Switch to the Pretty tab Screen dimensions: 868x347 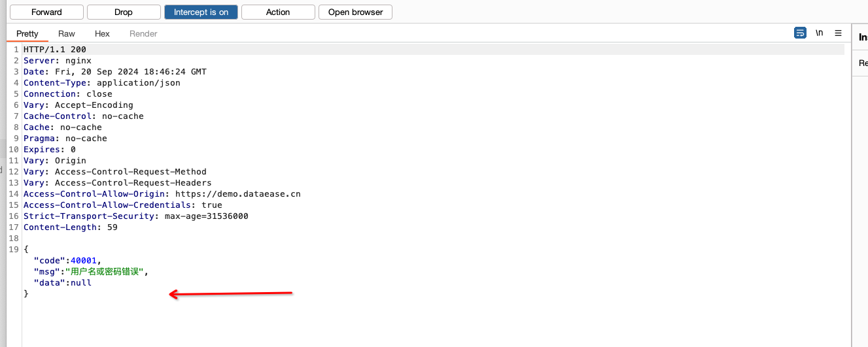click(27, 34)
